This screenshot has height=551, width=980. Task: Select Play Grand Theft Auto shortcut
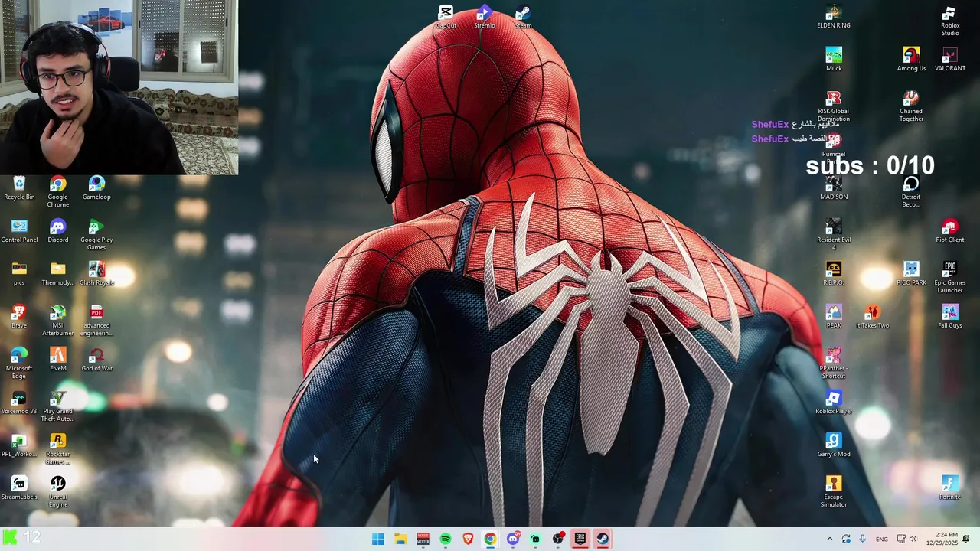coord(57,406)
